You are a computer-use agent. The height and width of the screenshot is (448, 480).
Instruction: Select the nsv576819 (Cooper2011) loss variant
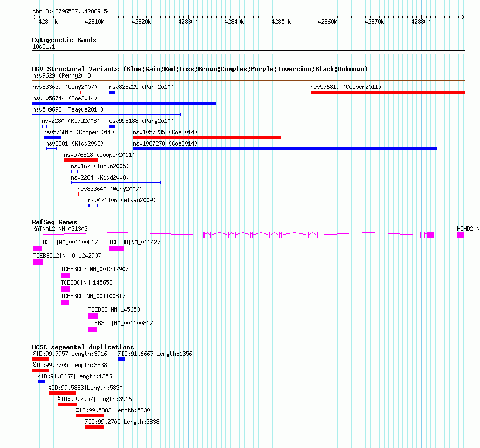388,92
